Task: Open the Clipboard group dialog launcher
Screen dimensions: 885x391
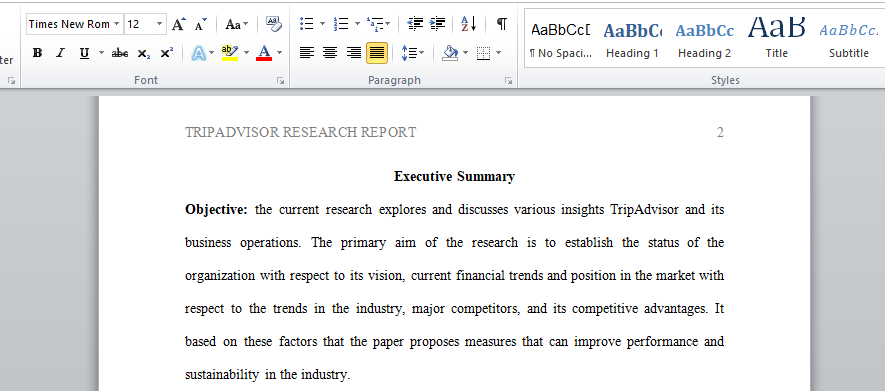Action: point(11,81)
